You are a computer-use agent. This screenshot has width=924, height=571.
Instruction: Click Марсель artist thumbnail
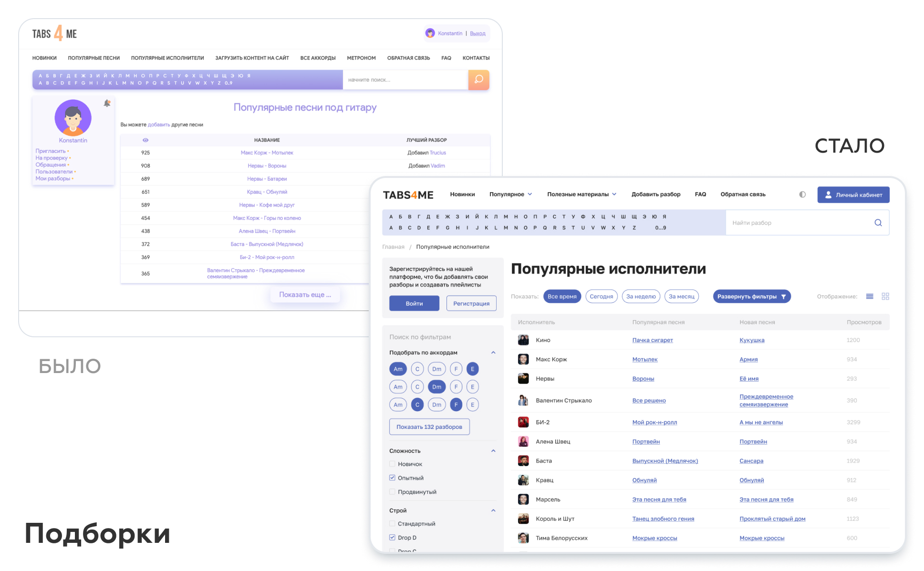point(523,499)
